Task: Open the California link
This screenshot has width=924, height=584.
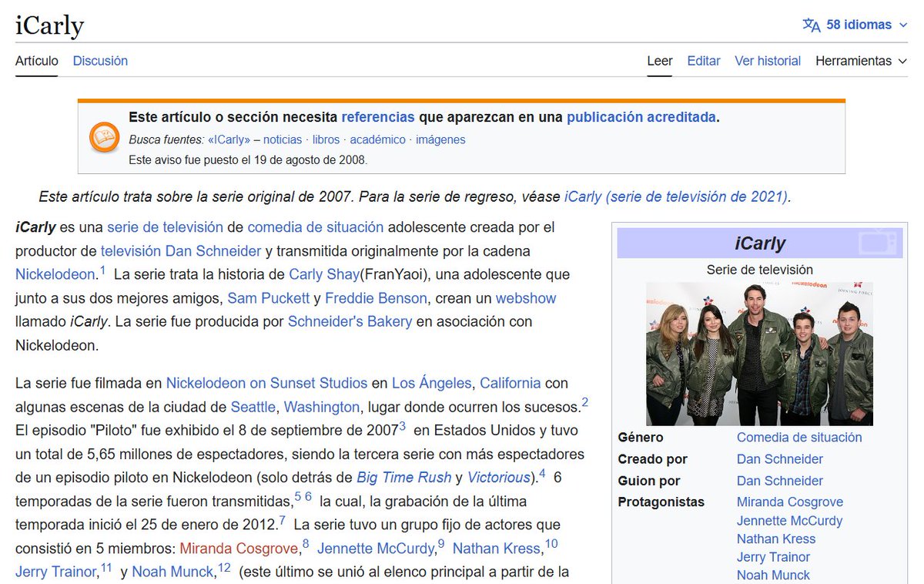Action: [x=511, y=383]
